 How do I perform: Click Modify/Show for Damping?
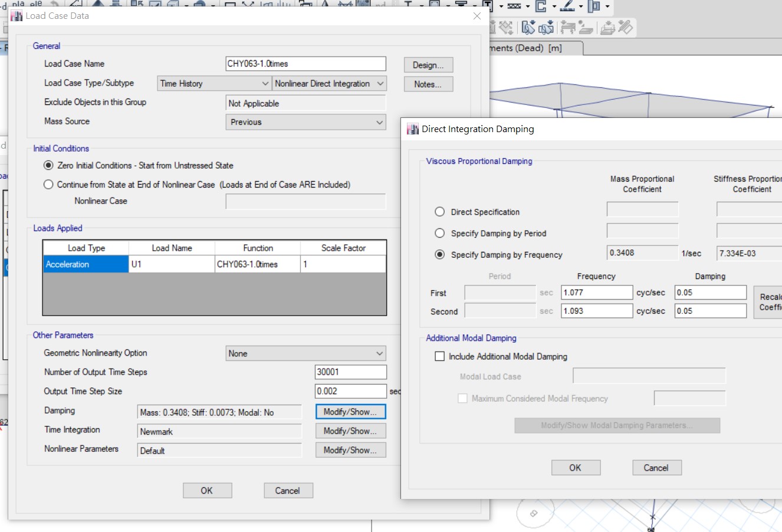click(x=350, y=412)
